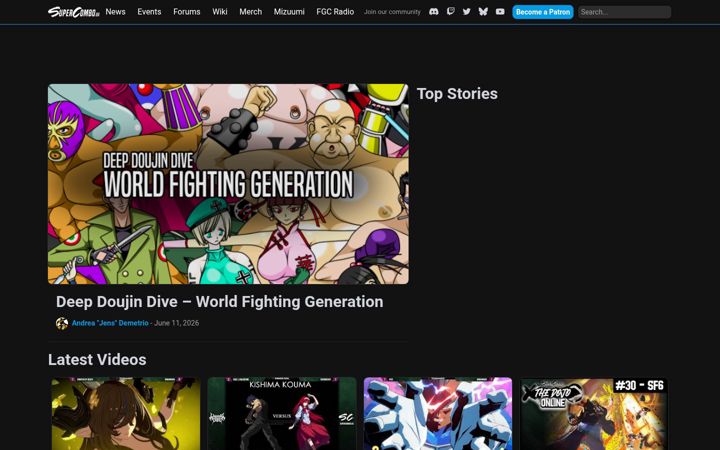
Task: Open the Wiki page
Action: (219, 11)
